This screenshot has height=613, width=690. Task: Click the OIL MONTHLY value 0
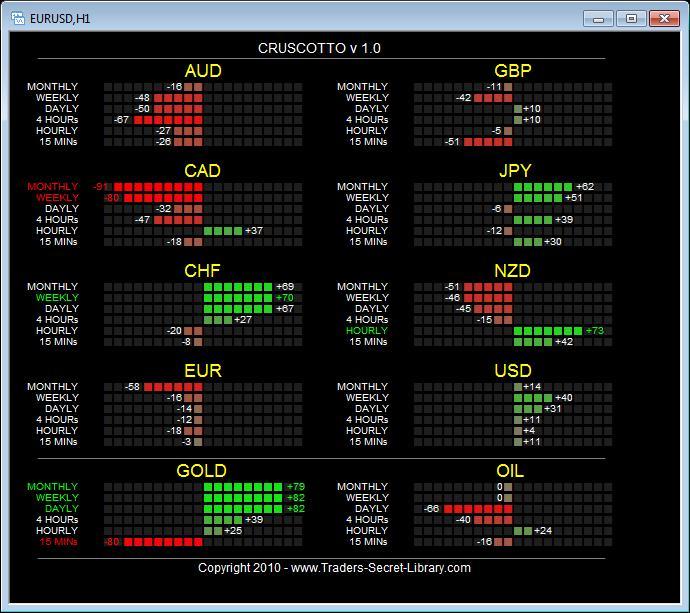pos(499,487)
